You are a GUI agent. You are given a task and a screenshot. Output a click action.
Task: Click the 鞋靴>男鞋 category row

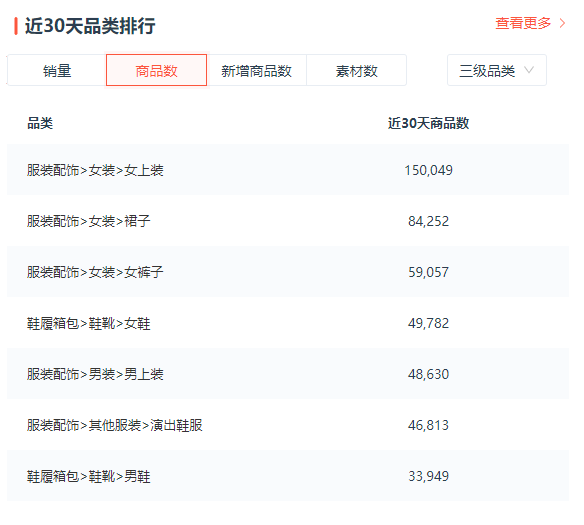coord(288,476)
